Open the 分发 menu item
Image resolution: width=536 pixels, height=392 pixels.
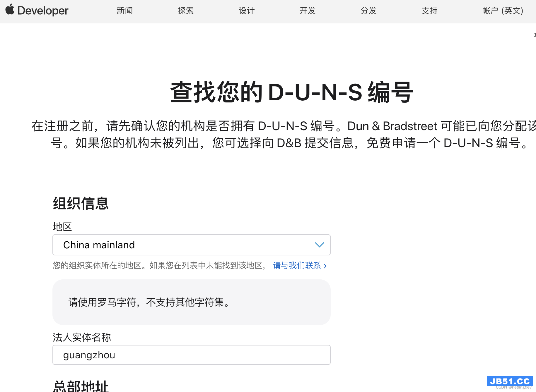(x=368, y=11)
